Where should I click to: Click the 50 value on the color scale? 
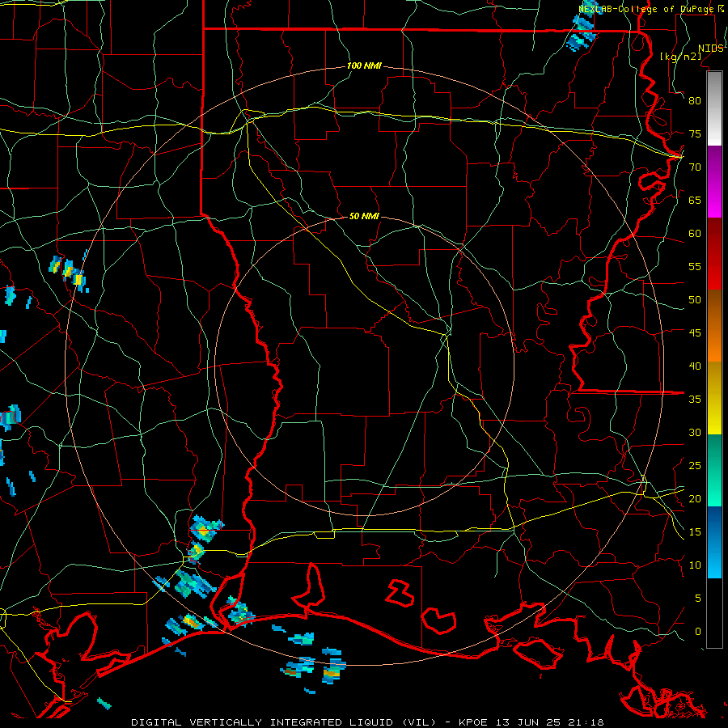click(x=695, y=300)
